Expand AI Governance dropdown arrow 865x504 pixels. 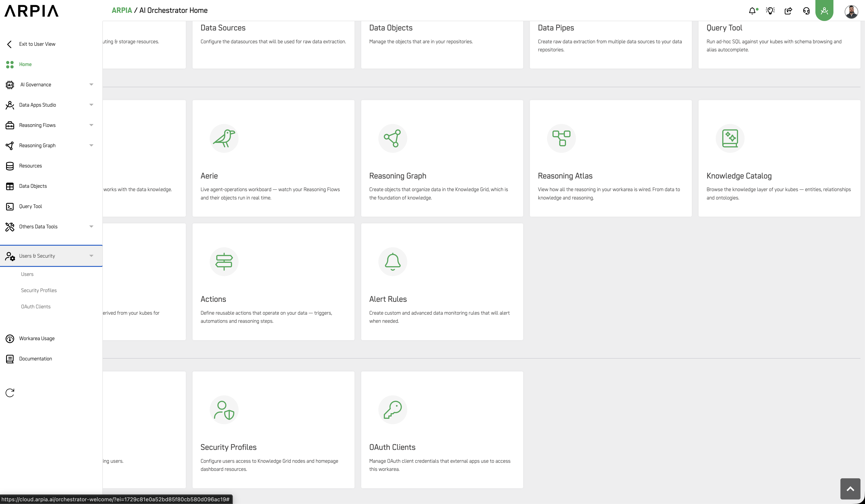91,85
